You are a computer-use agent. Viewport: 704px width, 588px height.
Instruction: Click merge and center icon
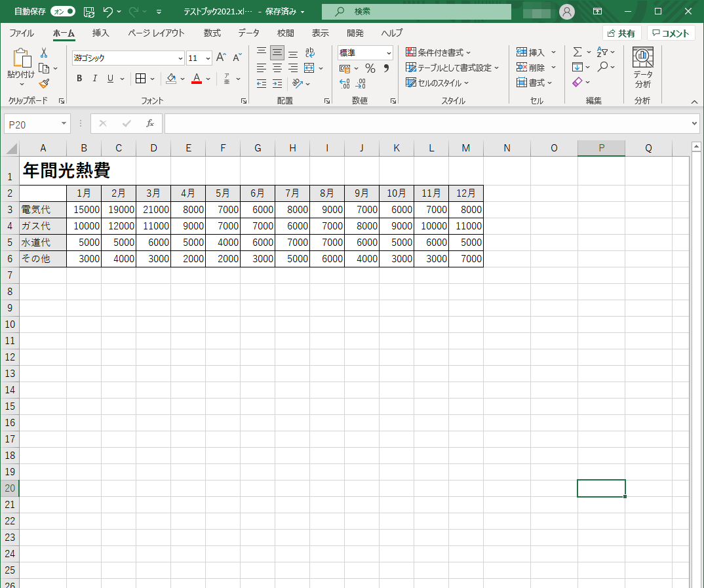point(309,68)
